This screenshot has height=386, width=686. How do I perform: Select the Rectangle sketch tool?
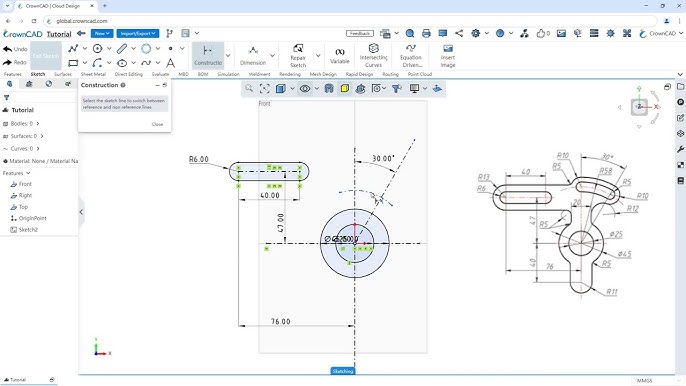point(73,63)
